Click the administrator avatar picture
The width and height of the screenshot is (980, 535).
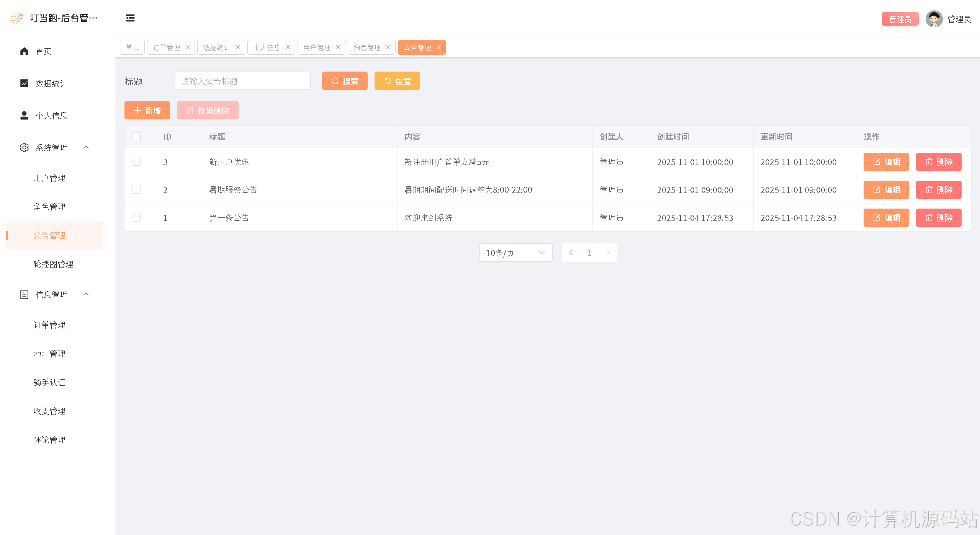[x=934, y=19]
